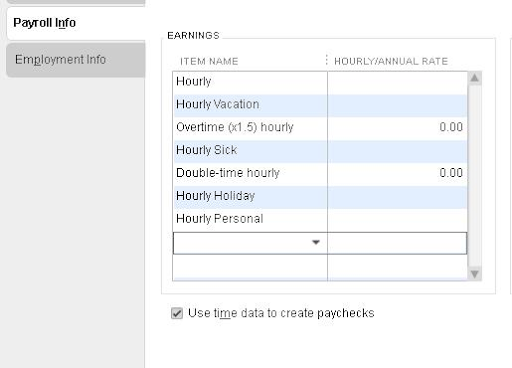Open the empty item name dropdown arrow
This screenshot has height=368, width=512.
point(316,242)
